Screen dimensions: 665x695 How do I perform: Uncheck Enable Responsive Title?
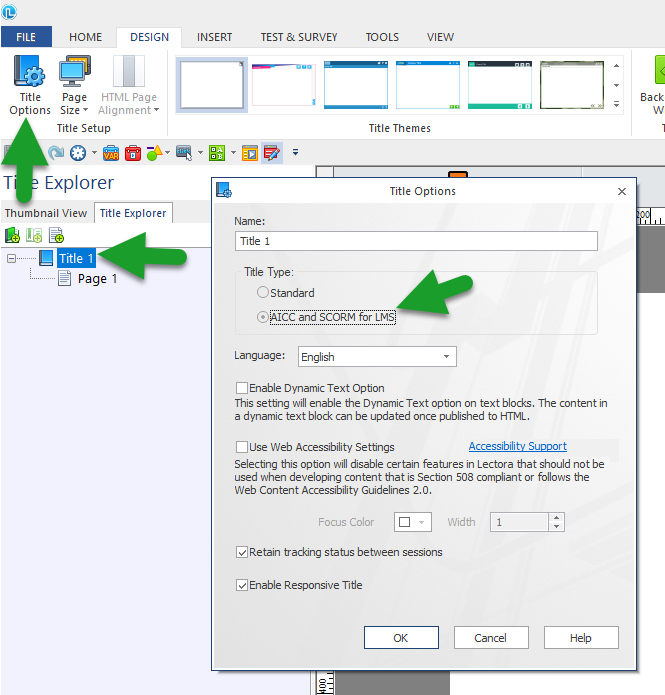click(242, 585)
